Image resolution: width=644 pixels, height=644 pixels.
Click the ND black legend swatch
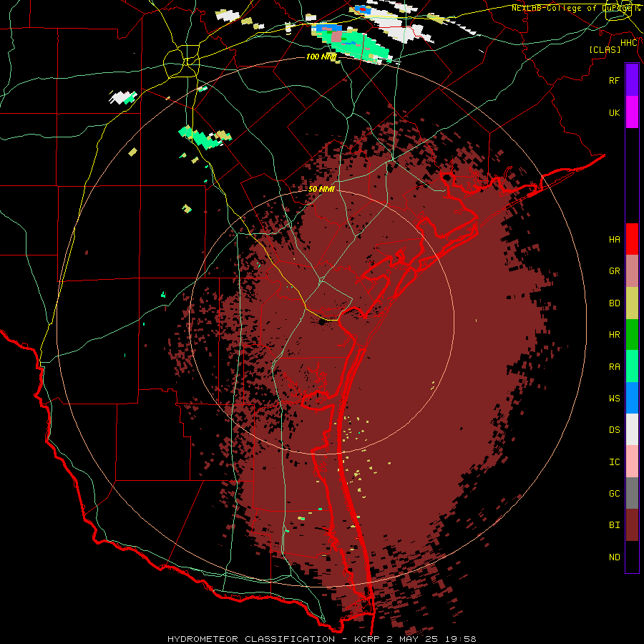point(632,557)
